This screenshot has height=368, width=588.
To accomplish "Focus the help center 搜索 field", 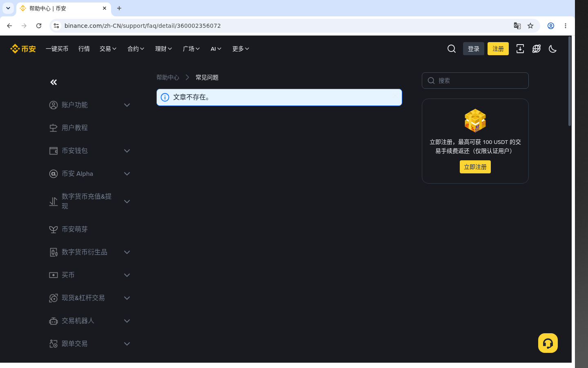I will coord(475,81).
